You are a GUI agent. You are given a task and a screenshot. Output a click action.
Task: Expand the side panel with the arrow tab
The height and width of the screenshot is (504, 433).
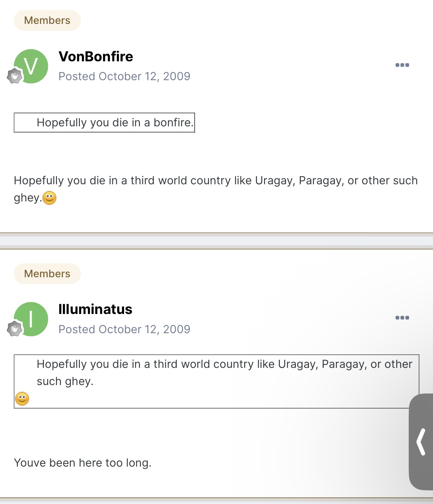coord(421,441)
